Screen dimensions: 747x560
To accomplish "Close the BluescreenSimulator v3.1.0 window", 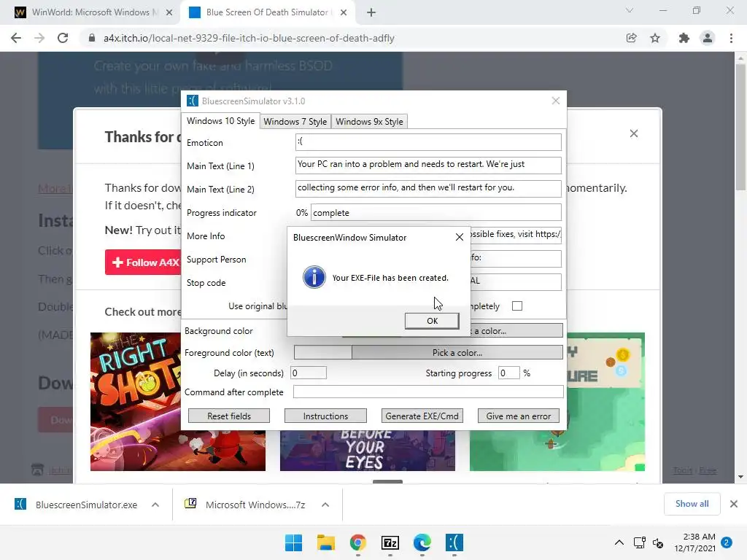I will coord(555,101).
